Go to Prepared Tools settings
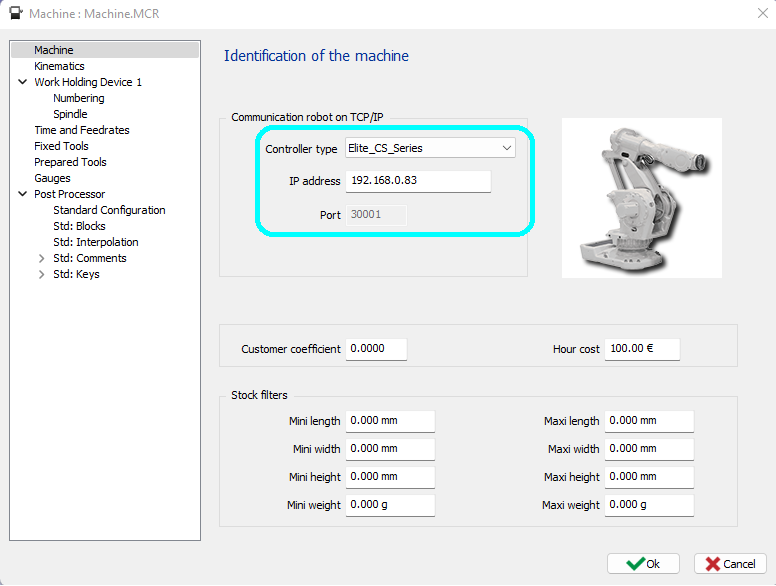 [x=70, y=162]
